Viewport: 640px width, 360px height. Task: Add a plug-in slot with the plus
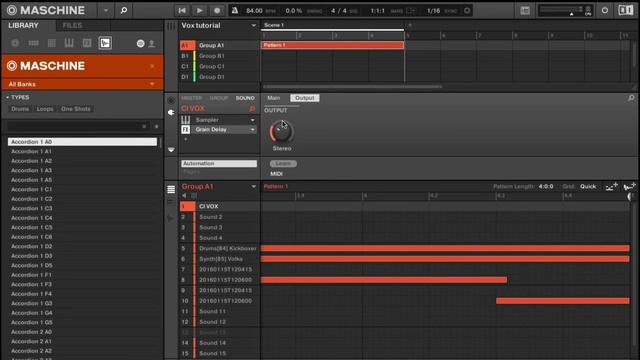pyautogui.click(x=186, y=140)
